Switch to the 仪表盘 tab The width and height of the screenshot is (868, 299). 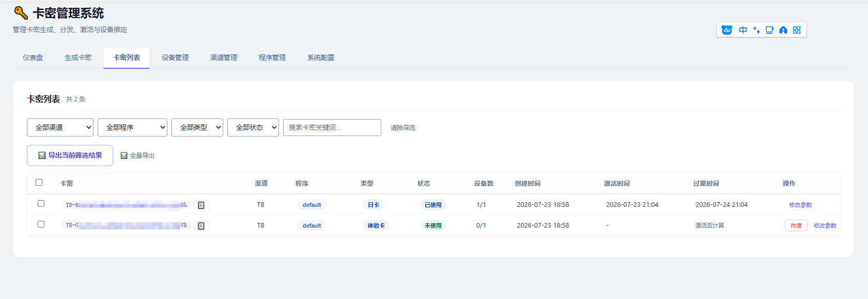point(33,57)
